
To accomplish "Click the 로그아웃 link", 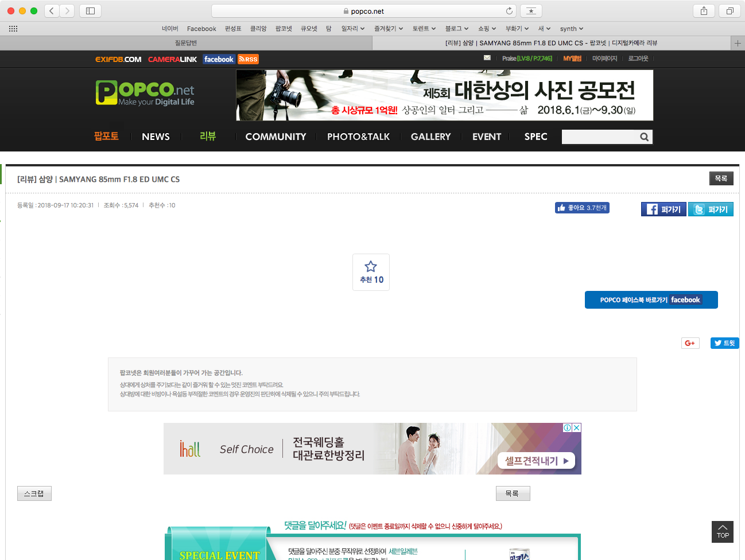I will [638, 59].
